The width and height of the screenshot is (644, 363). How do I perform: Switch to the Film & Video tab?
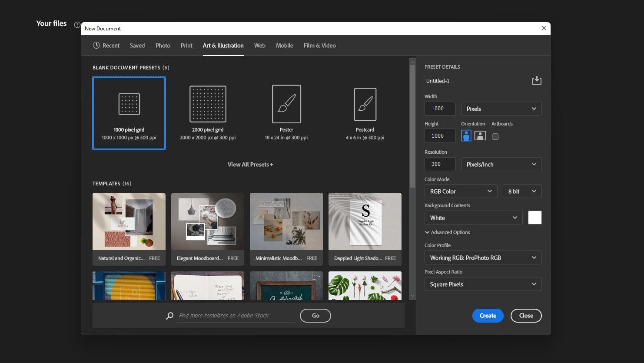(319, 46)
